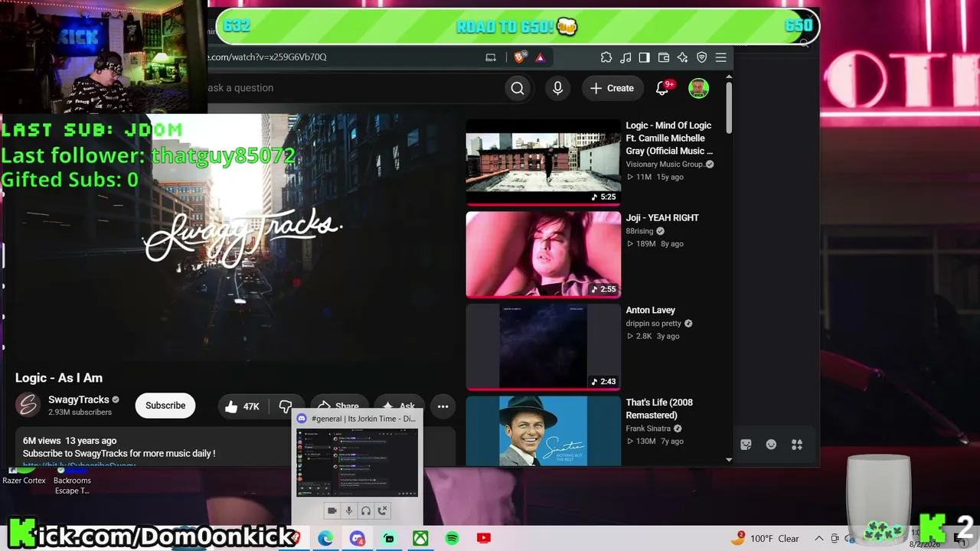Open the Anton Lavey video thumbnail
Screen dimensions: 980x551
click(x=544, y=347)
